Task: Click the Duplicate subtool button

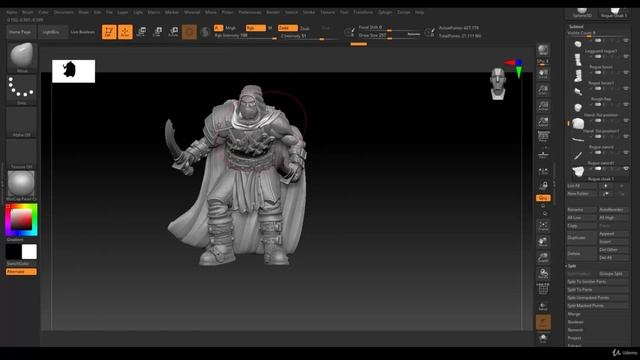Action: (x=581, y=238)
